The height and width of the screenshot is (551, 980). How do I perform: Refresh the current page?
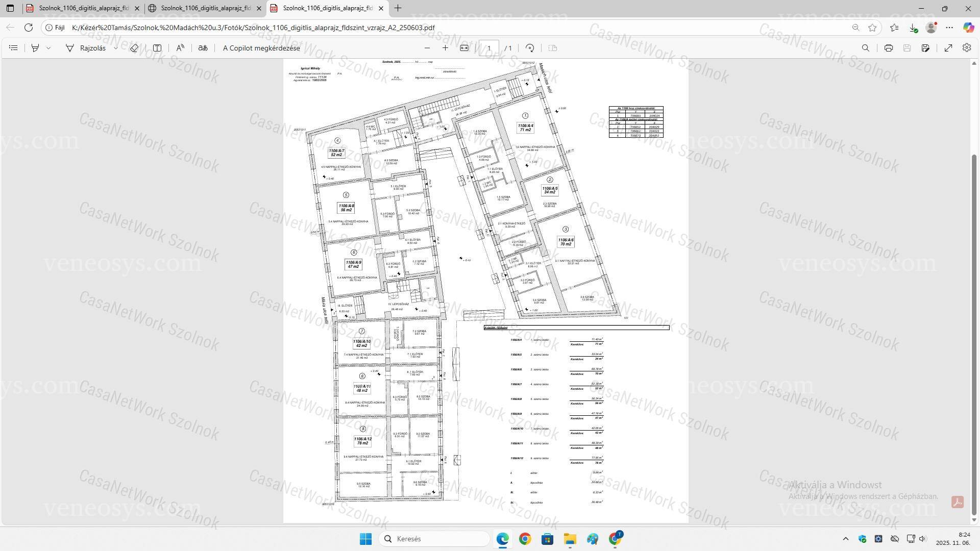[29, 28]
